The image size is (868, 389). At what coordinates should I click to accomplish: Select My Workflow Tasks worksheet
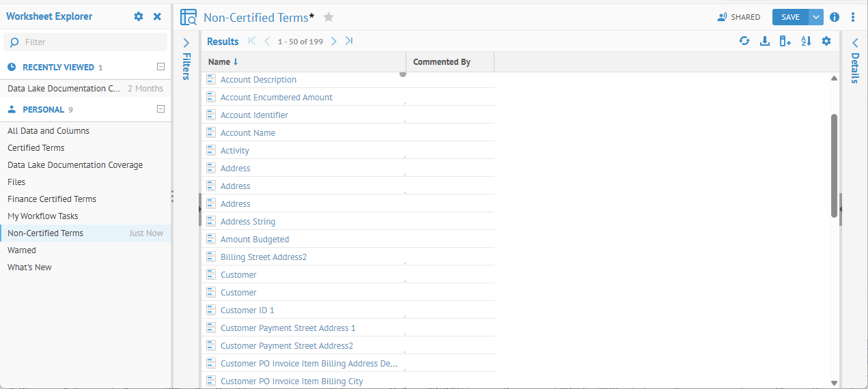[x=43, y=216]
